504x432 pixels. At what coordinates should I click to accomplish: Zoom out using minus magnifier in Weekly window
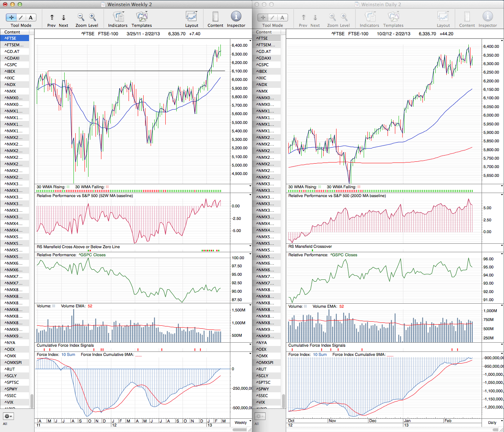81,17
